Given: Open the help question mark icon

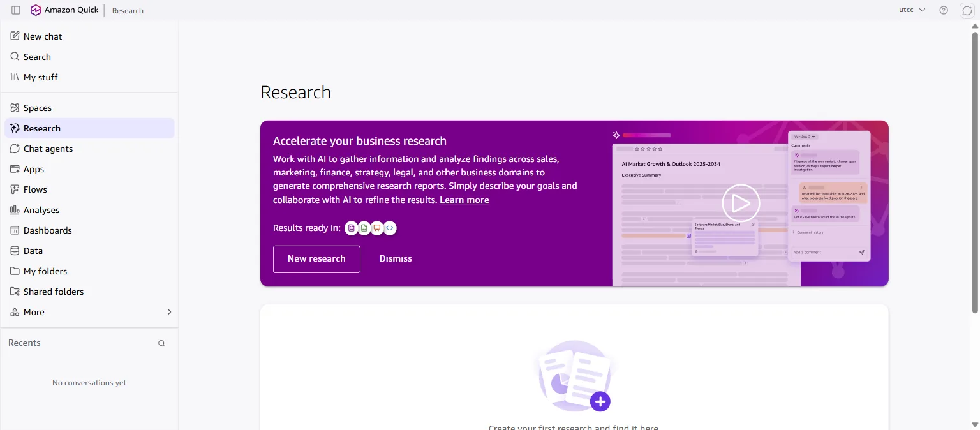Looking at the screenshot, I should tap(944, 10).
